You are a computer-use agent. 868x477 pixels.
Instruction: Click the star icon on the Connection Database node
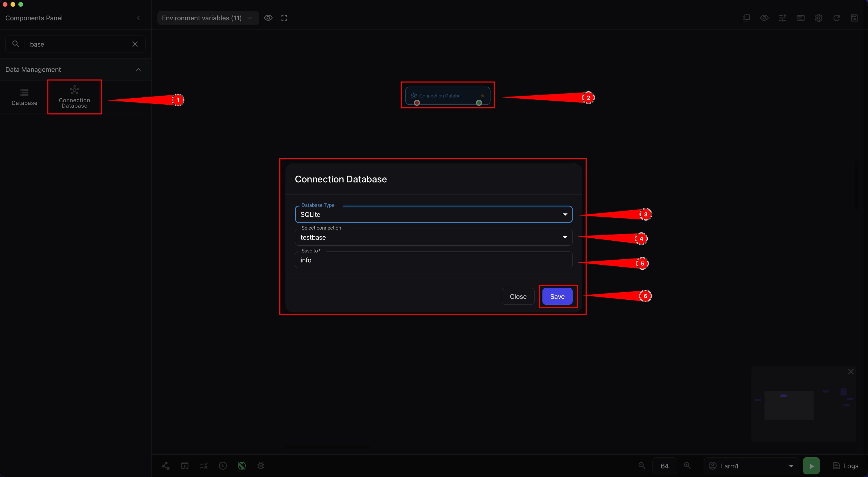[x=483, y=95]
